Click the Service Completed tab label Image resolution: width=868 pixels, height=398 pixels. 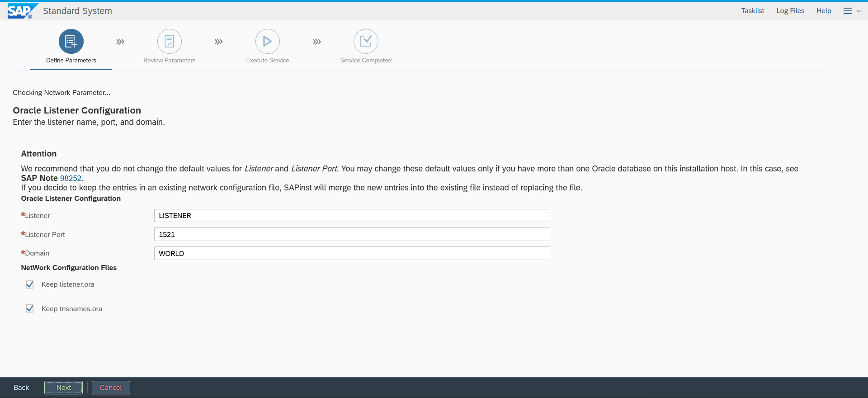tap(366, 60)
